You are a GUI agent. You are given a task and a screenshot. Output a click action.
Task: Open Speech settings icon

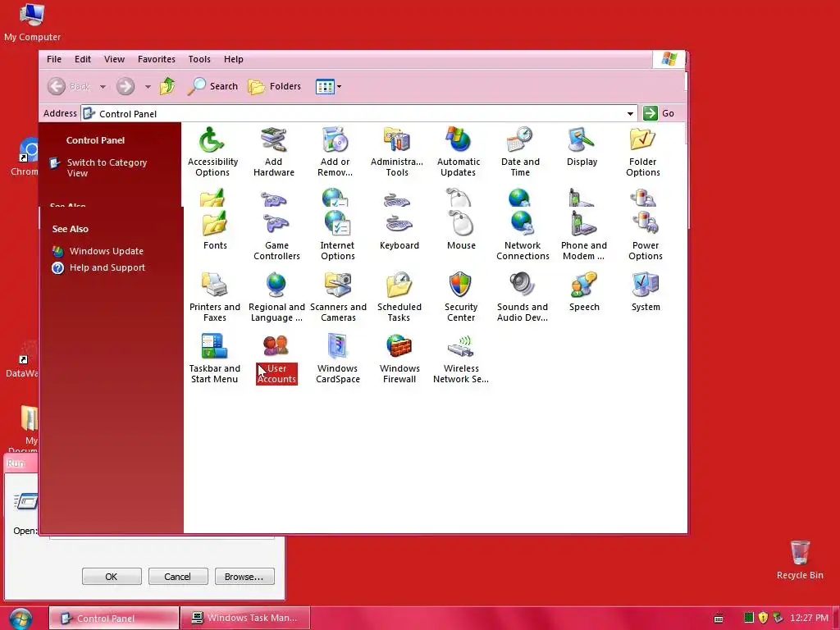584,292
